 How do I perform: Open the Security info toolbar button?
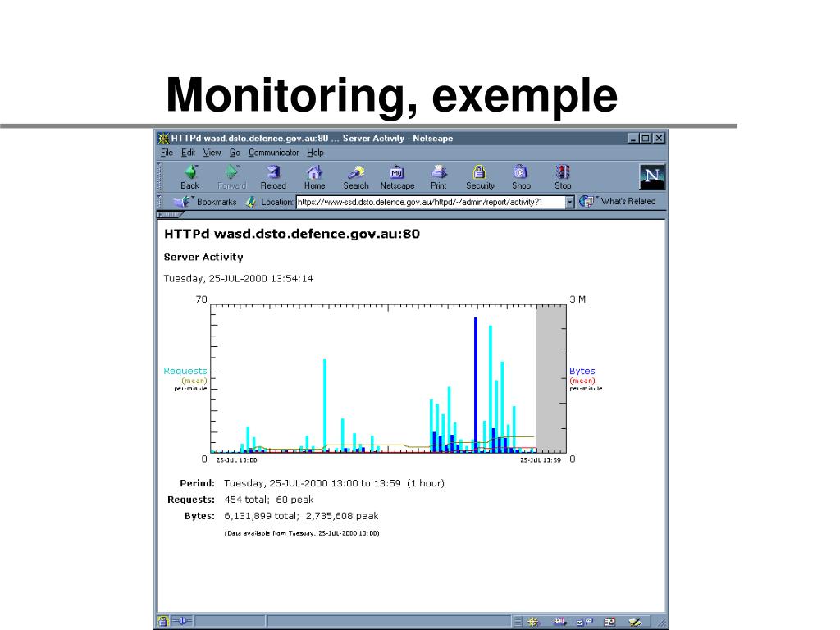(x=480, y=177)
